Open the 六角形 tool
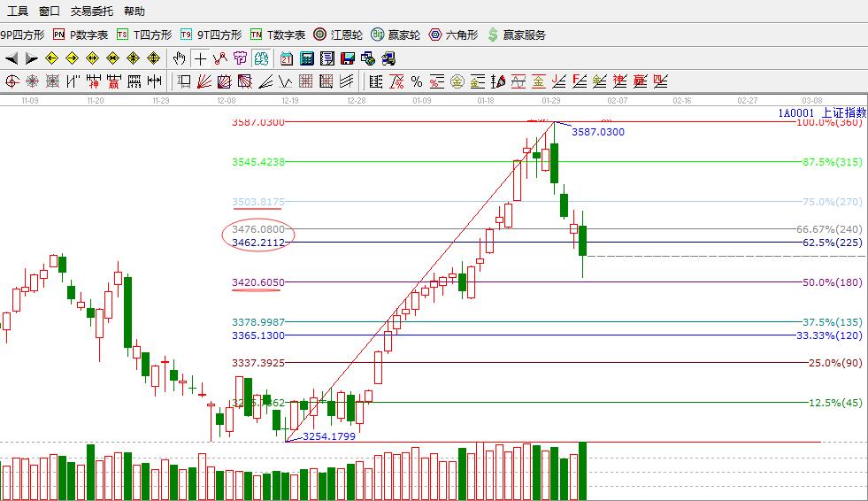This screenshot has width=868, height=501. coord(452,35)
